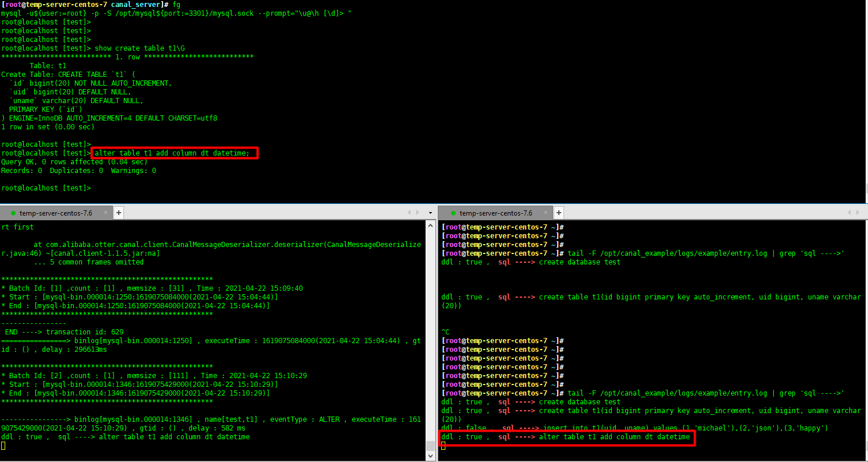The width and height of the screenshot is (868, 462).
Task: Add new tab in left pane
Action: (119, 213)
